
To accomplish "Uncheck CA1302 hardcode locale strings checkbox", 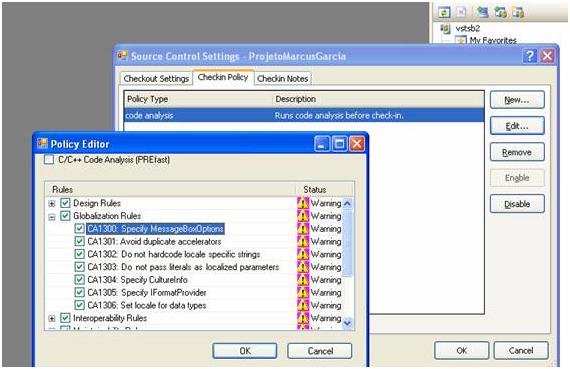I will coord(79,254).
